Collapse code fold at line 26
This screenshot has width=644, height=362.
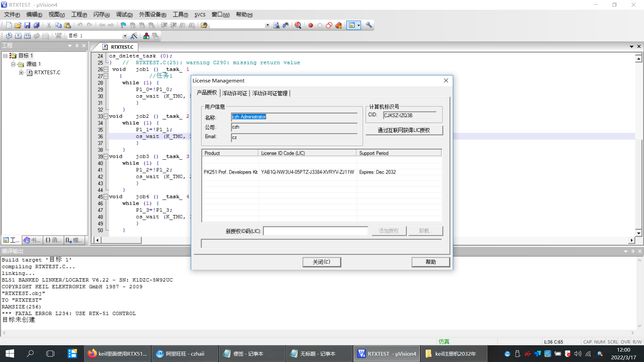(x=106, y=69)
